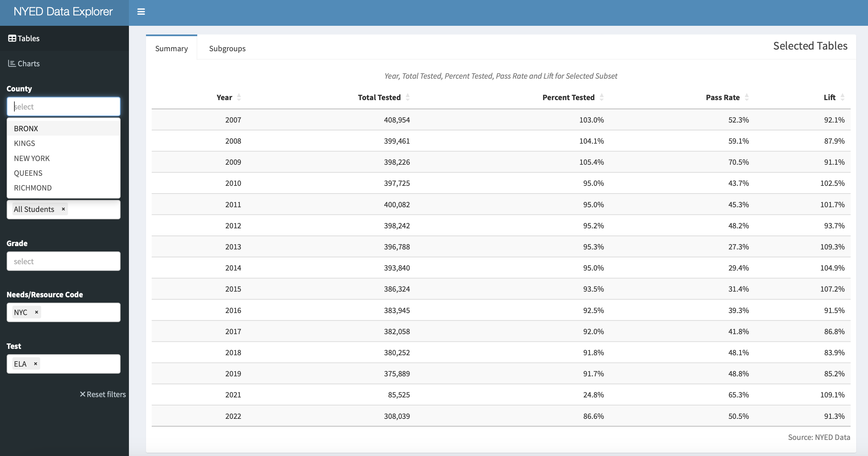Remove the ELA test filter
868x456 pixels.
coord(35,364)
